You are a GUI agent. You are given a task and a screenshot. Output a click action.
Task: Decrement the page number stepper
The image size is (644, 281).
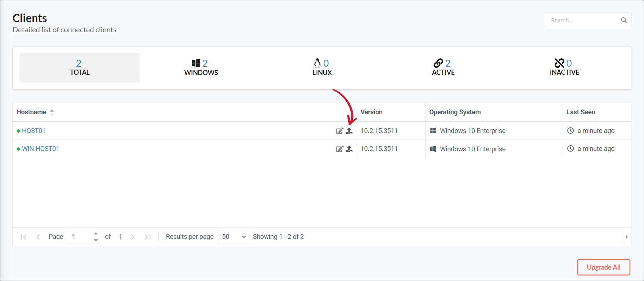[x=96, y=240]
